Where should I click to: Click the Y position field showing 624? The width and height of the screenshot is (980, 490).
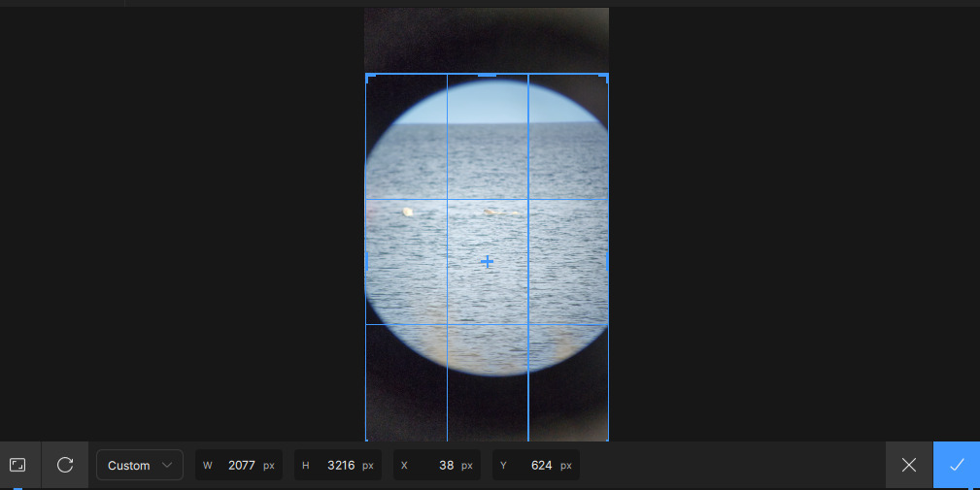(x=538, y=466)
